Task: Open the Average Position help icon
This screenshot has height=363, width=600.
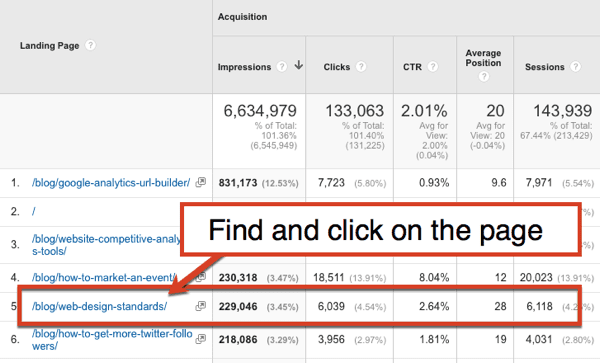Action: [x=484, y=77]
